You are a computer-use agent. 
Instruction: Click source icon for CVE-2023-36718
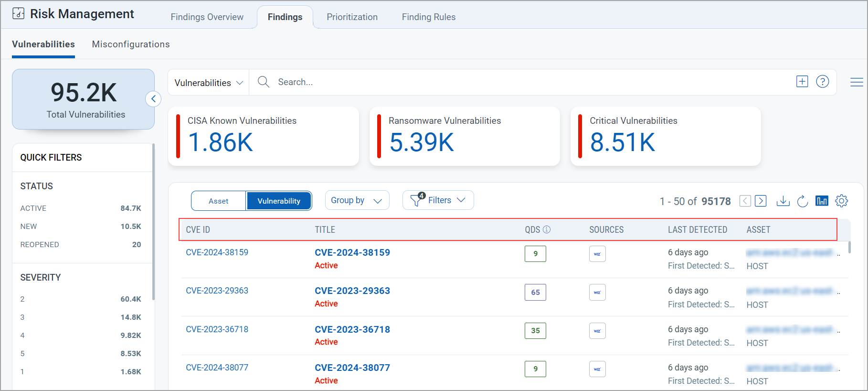tap(597, 330)
